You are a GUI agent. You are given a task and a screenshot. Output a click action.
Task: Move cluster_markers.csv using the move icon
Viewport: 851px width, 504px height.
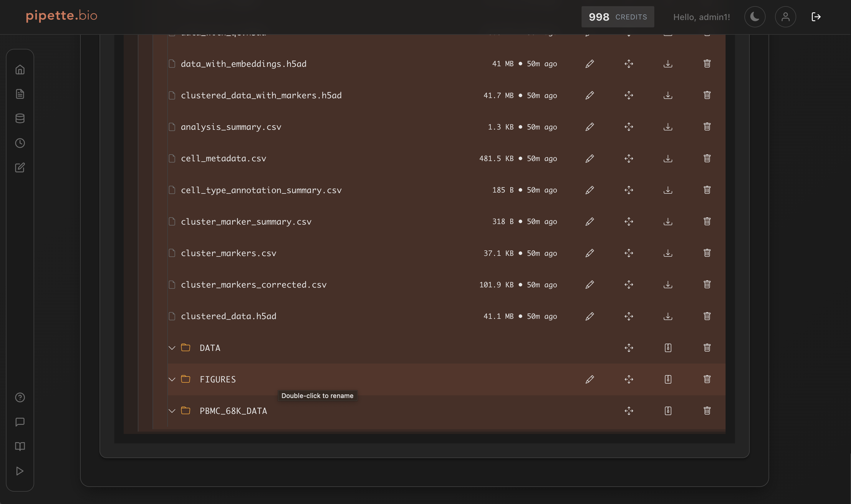(629, 253)
